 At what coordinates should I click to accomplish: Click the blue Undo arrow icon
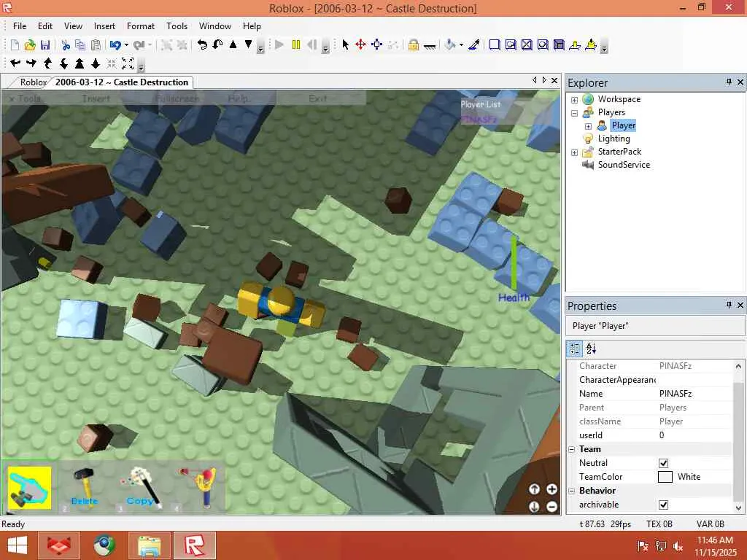click(x=115, y=44)
